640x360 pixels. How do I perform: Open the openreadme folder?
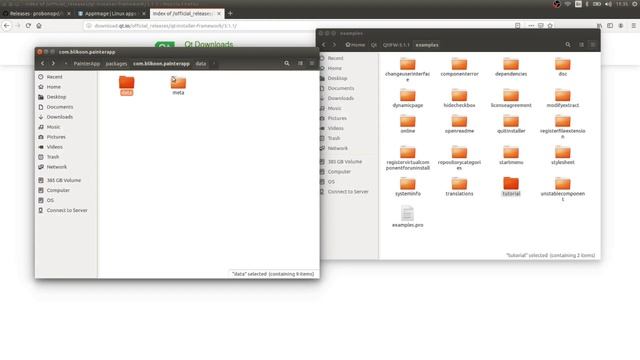459,124
